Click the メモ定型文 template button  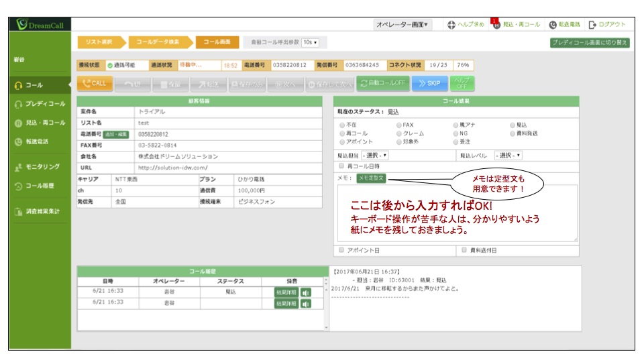pos(371,178)
